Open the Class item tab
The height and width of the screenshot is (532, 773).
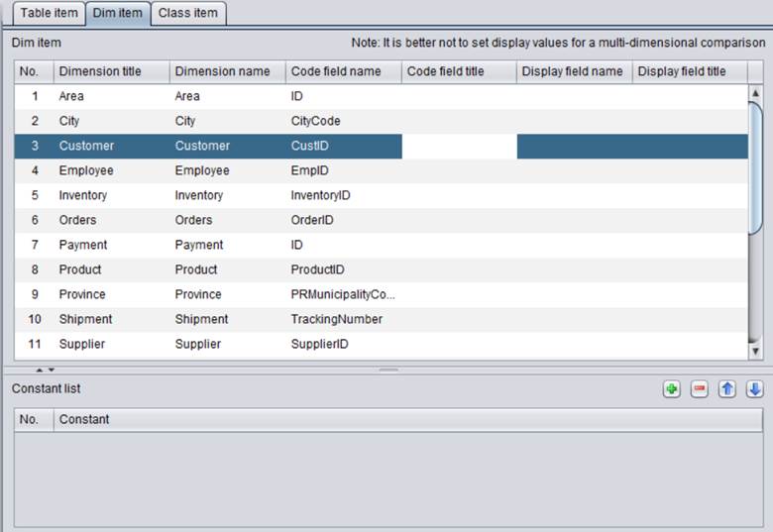click(188, 14)
